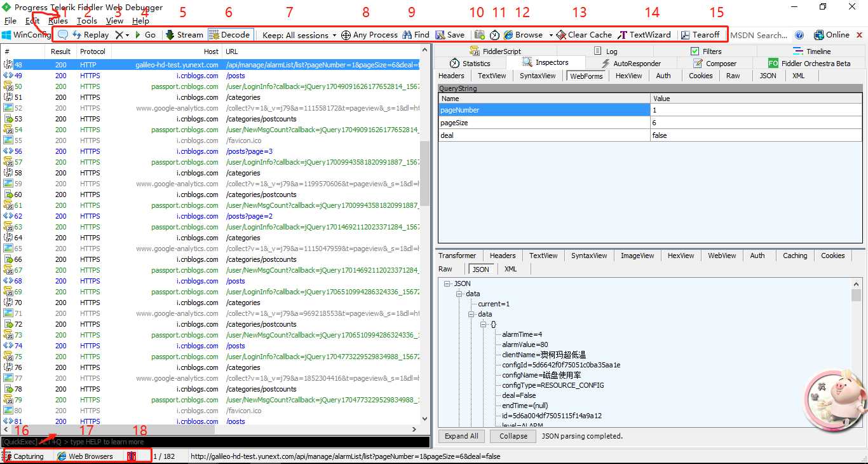Viewport: 868px width, 464px height.
Task: Click the Collapse button
Action: point(513,436)
